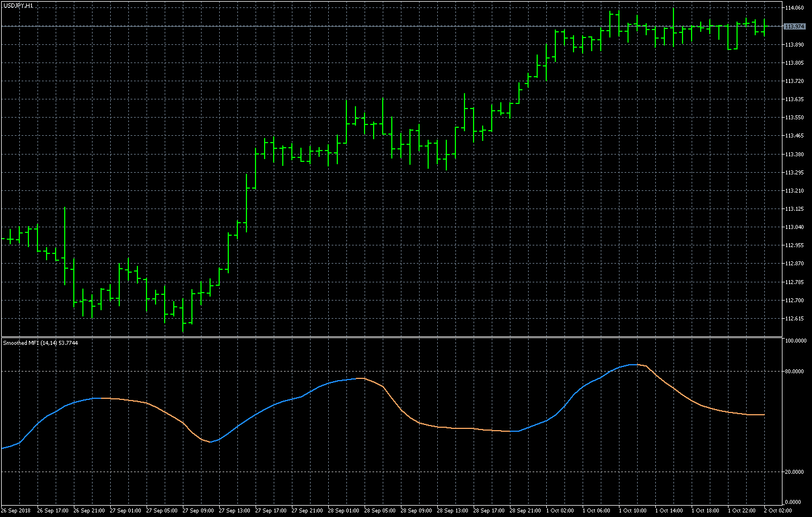
Task: Click the 2 Oct 02:00 time label
Action: coord(778,511)
